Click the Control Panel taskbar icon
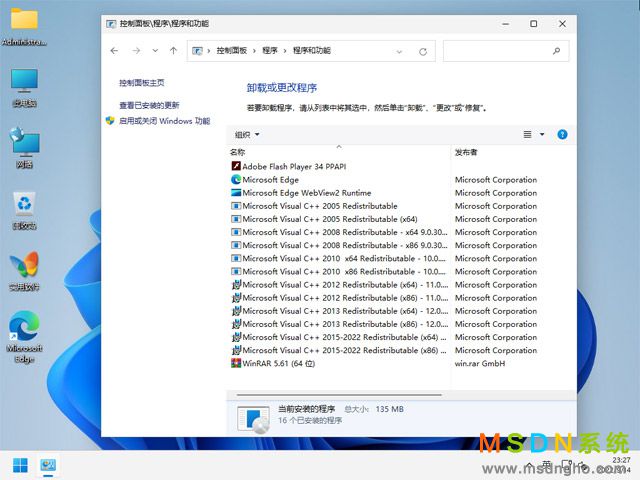The height and width of the screenshot is (480, 640). tap(48, 465)
